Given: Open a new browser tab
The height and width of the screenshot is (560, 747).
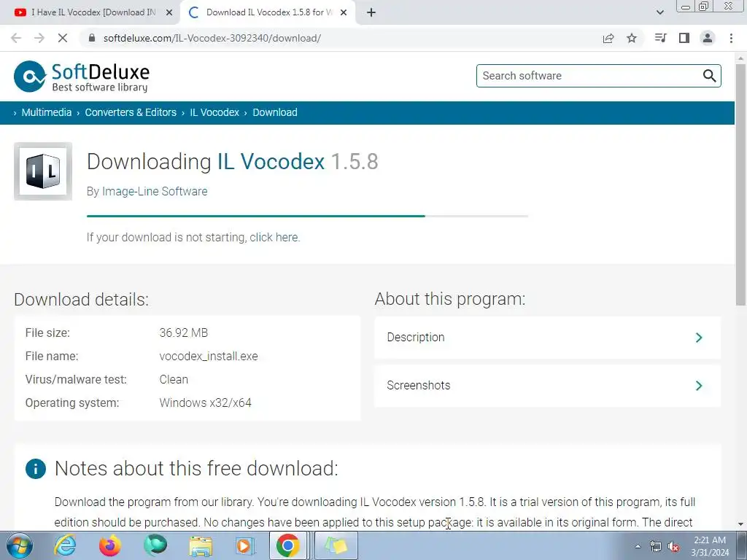Looking at the screenshot, I should pyautogui.click(x=371, y=12).
